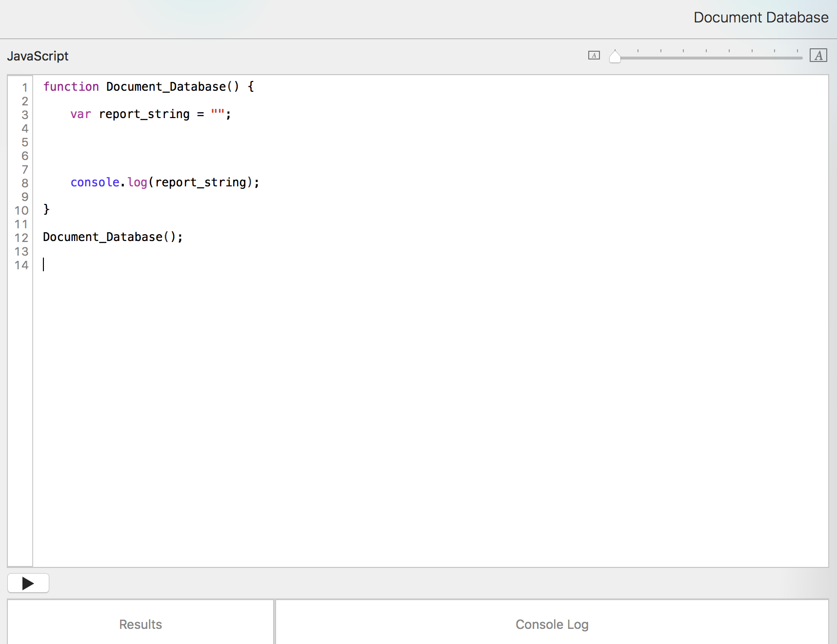Click the small font size icon
The width and height of the screenshot is (837, 644).
594,56
